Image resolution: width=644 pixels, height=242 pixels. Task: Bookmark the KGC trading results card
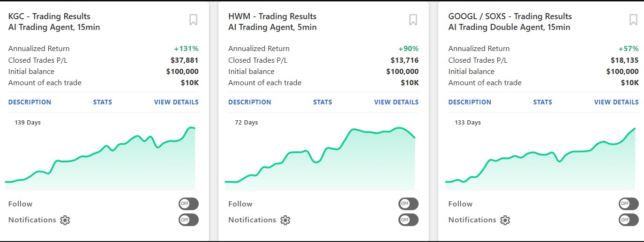click(x=193, y=20)
